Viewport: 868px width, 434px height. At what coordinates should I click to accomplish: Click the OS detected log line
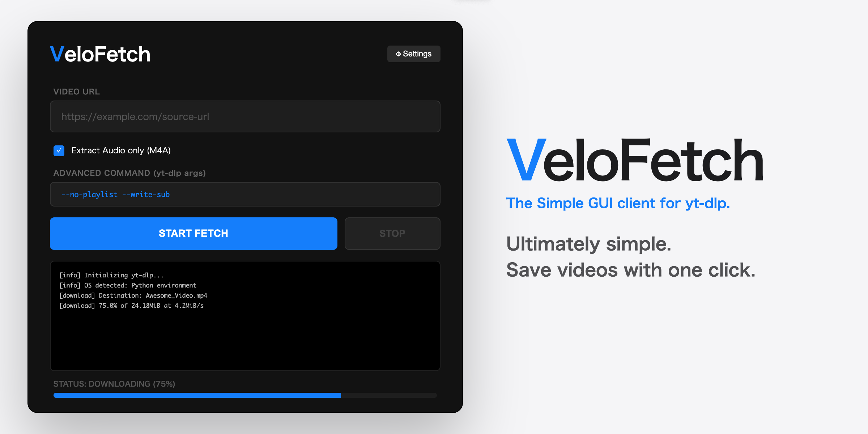point(128,285)
